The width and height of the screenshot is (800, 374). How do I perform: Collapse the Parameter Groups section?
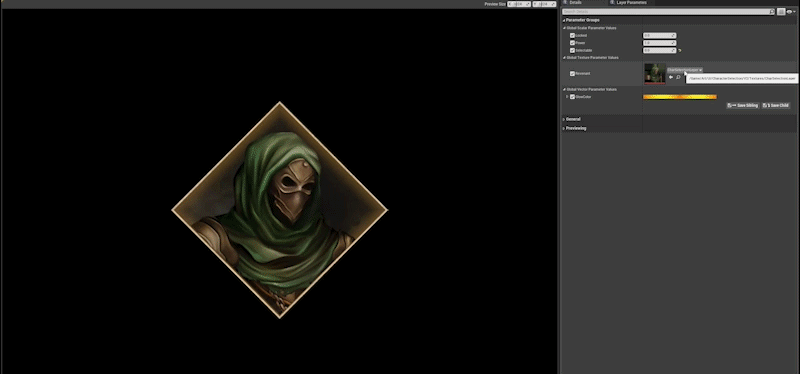[x=564, y=20]
